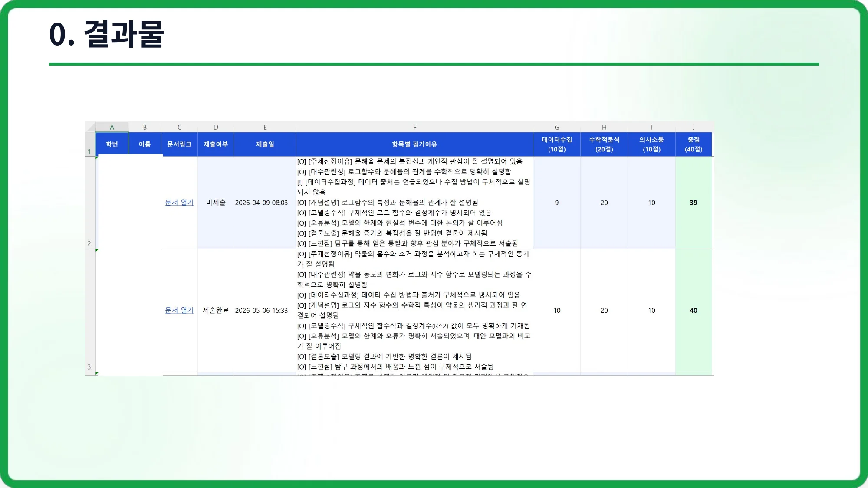Select column J header
This screenshot has width=868, height=488.
click(x=694, y=127)
